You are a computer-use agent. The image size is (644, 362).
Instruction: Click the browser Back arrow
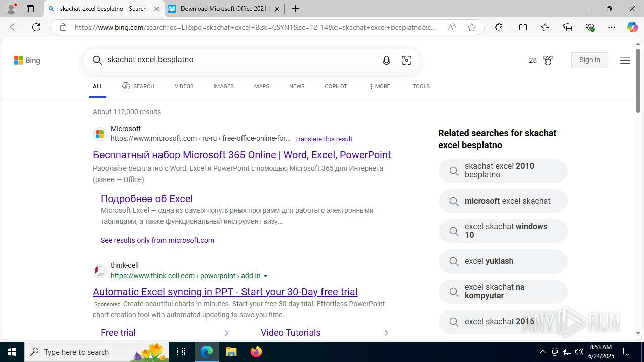click(x=14, y=27)
